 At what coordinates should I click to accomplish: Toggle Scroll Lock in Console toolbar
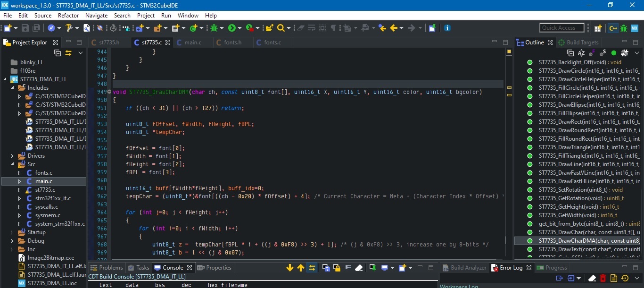click(337, 268)
